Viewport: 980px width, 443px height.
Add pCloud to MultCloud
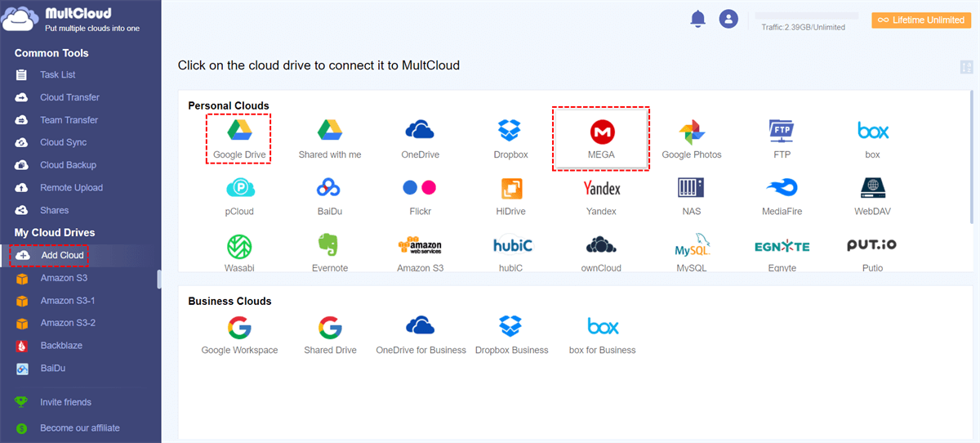pyautogui.click(x=239, y=196)
